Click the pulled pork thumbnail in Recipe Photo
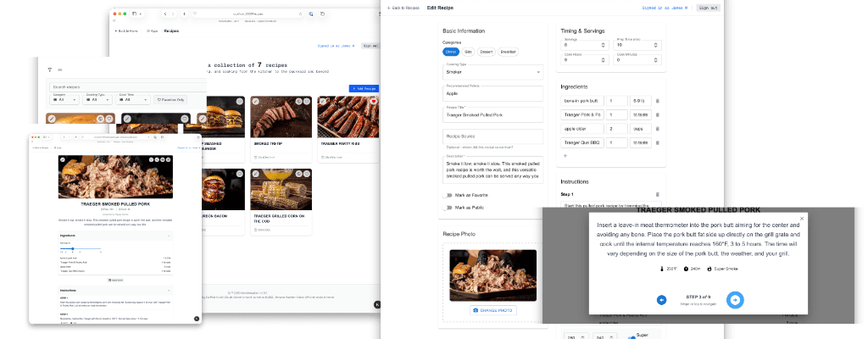This screenshot has width=868, height=339. point(492,275)
